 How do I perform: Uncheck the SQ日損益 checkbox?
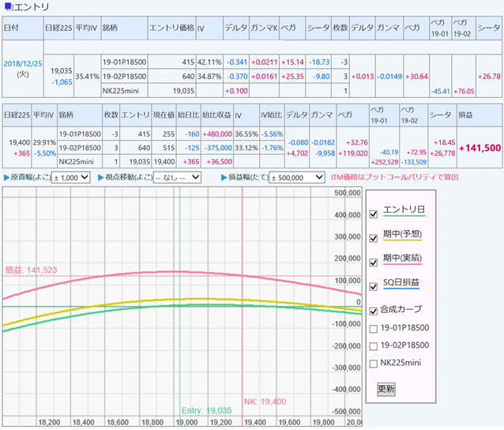tap(374, 287)
